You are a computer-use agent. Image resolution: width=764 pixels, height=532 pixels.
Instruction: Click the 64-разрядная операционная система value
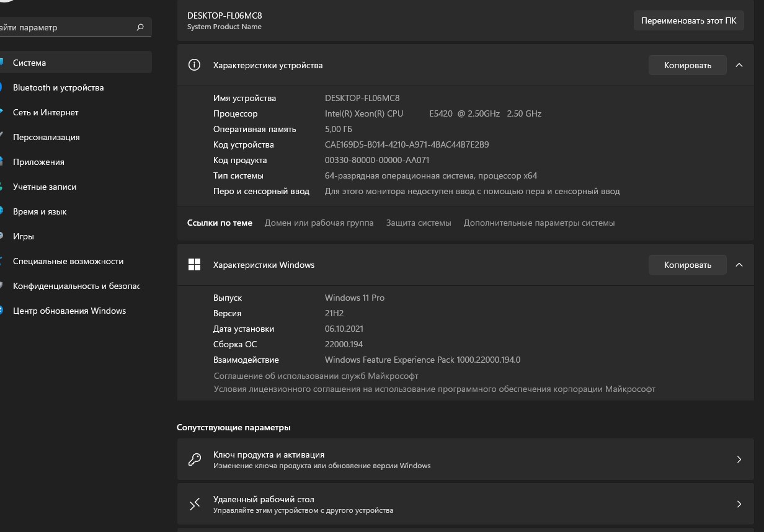coord(431,175)
